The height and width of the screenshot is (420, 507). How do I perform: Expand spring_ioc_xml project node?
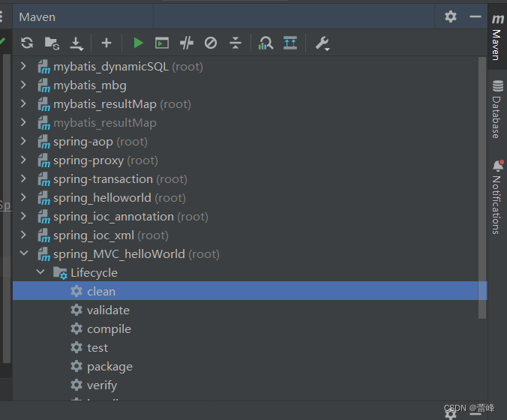[x=23, y=235]
